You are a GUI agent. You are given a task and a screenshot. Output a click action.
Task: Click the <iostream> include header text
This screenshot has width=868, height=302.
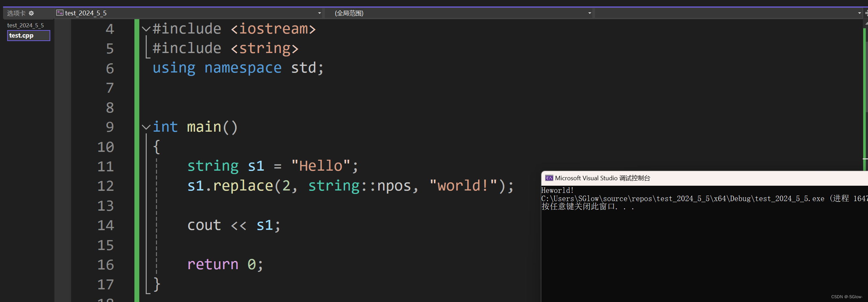point(273,29)
